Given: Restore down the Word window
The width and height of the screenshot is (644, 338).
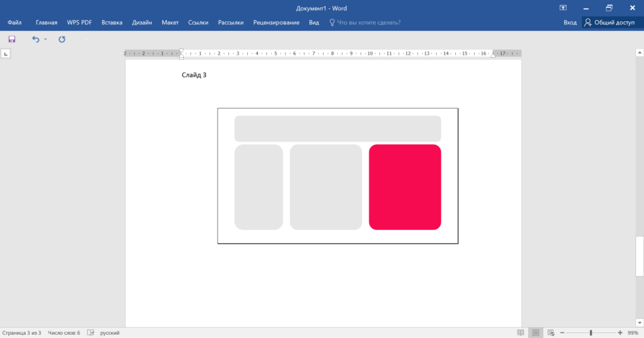Looking at the screenshot, I should pos(609,8).
